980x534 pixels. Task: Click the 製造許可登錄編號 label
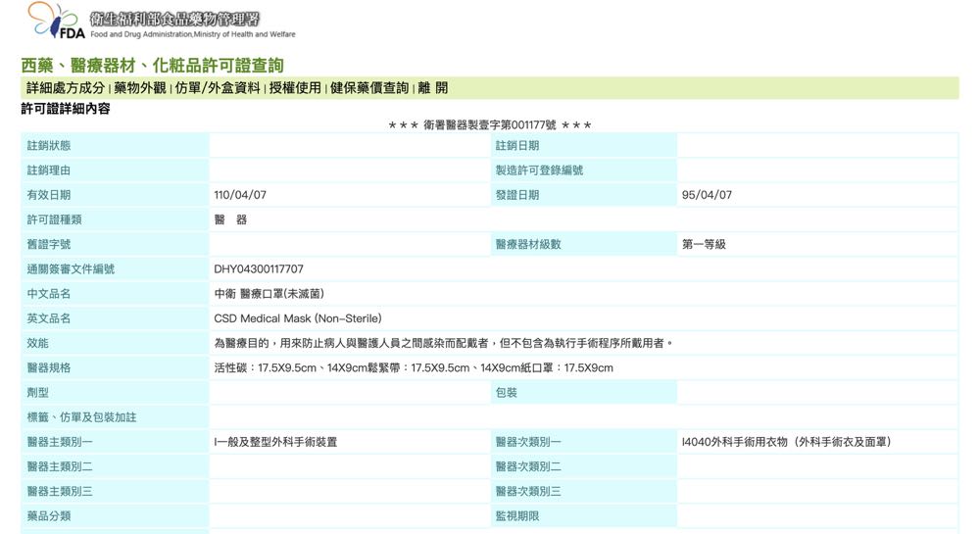pyautogui.click(x=539, y=170)
